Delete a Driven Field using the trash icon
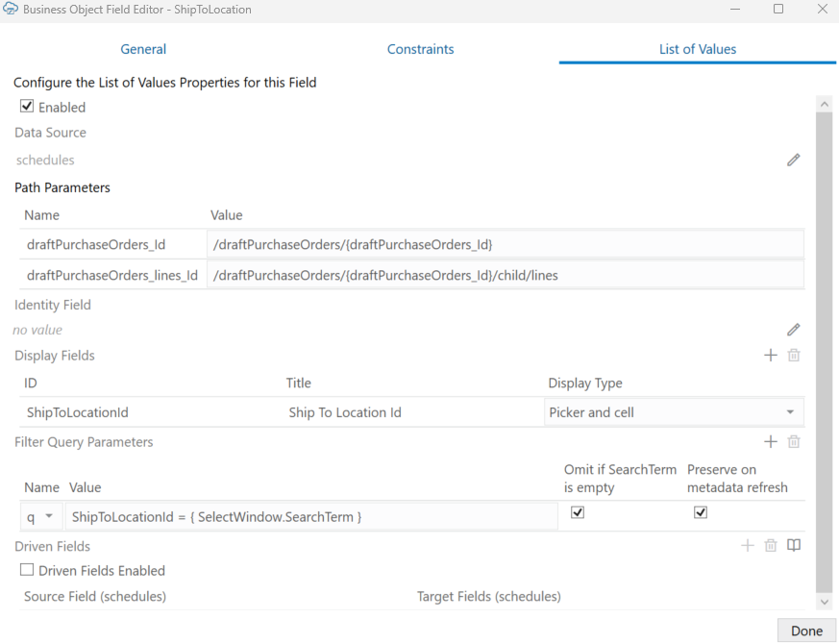Image resolution: width=839 pixels, height=644 pixels. [x=770, y=545]
